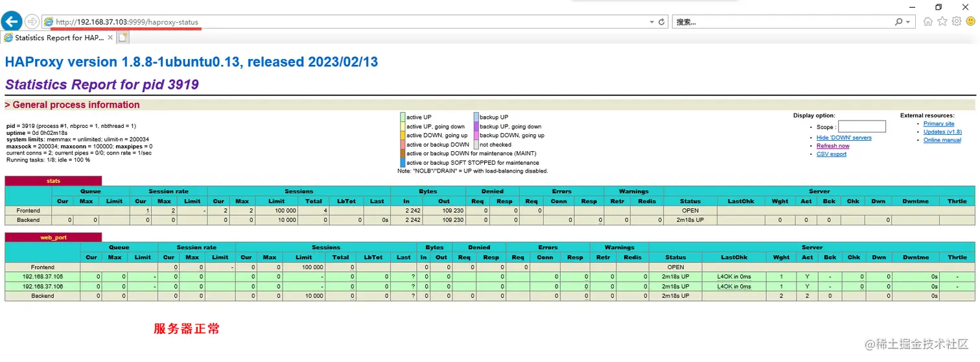The image size is (980, 362).
Task: Open a new tab with the blank tab button
Action: 122,38
